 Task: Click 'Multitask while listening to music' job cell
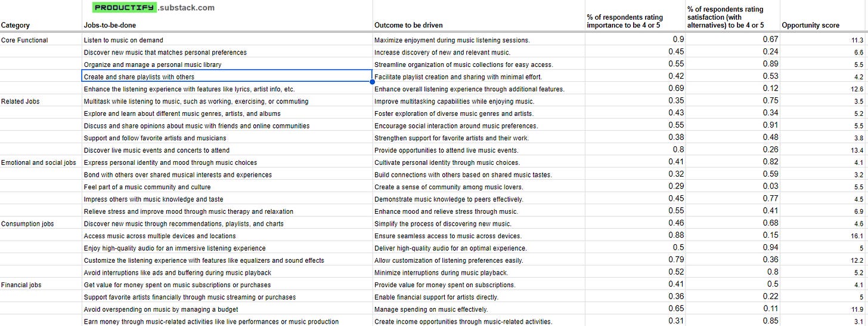[x=227, y=102]
